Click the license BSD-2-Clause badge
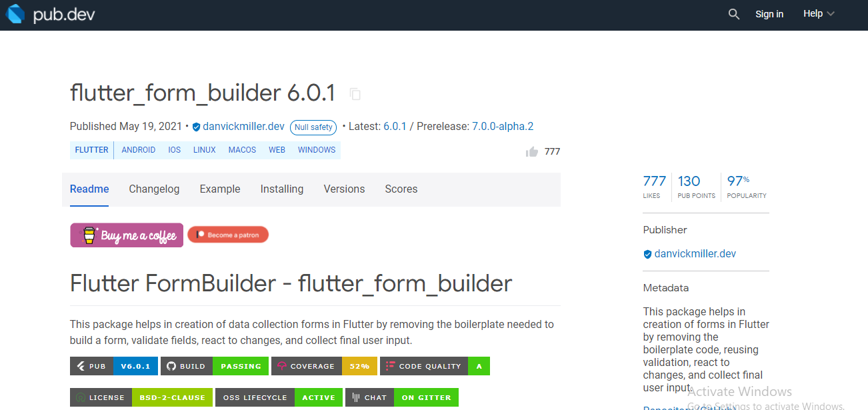 click(x=141, y=397)
